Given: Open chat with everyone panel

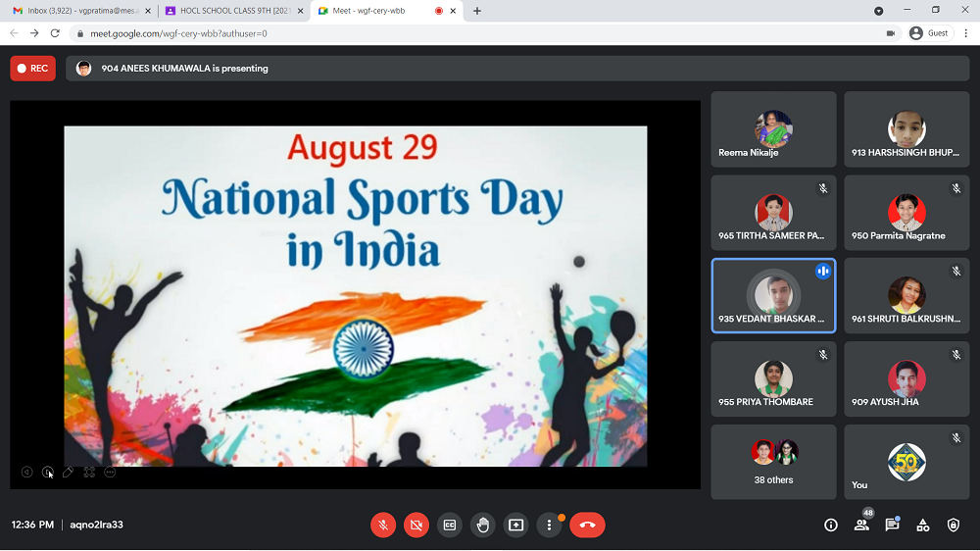Looking at the screenshot, I should coord(892,526).
